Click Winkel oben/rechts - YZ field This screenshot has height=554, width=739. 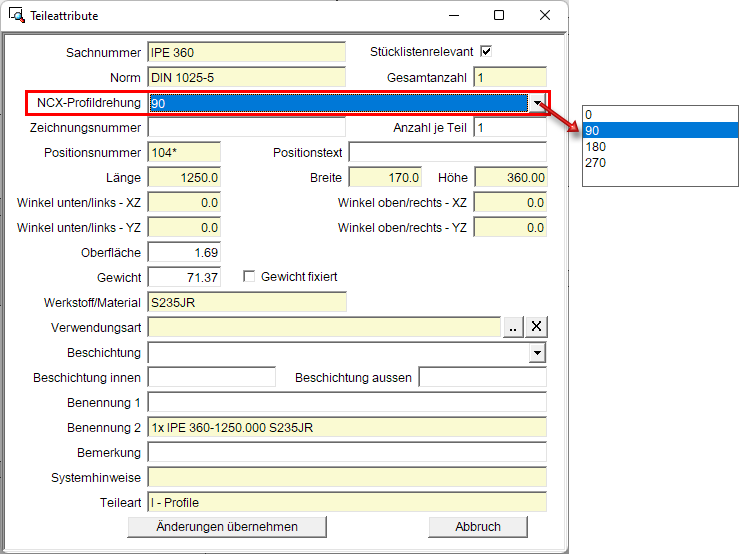coord(510,227)
